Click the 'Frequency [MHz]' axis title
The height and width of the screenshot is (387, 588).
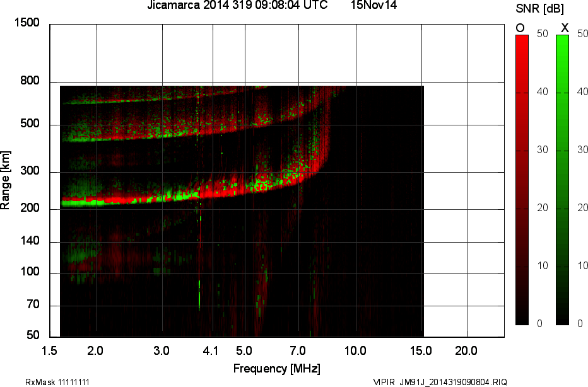[x=277, y=368]
